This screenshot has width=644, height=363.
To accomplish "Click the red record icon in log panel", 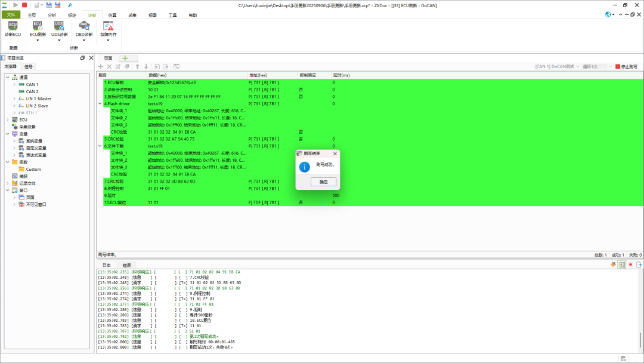I will click(x=630, y=264).
